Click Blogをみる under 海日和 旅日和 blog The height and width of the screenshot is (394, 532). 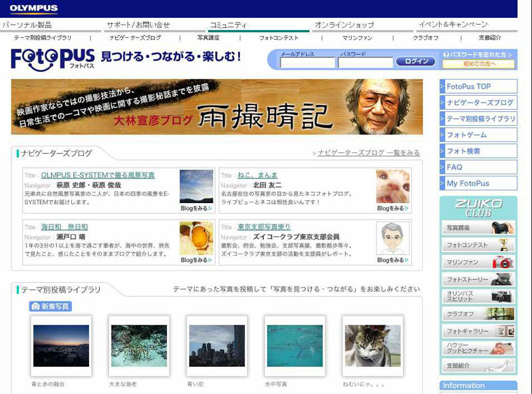(196, 260)
